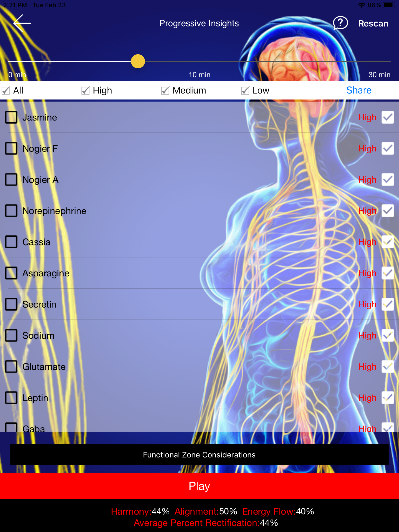399x532 pixels.
Task: Check the Nogier A left checkbox
Action: tap(11, 179)
